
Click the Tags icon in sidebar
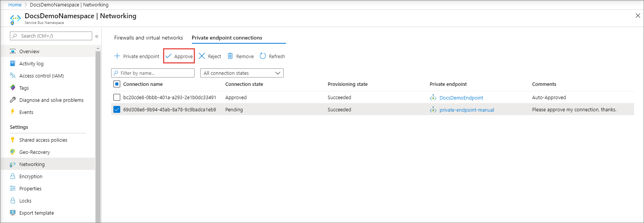coord(13,88)
